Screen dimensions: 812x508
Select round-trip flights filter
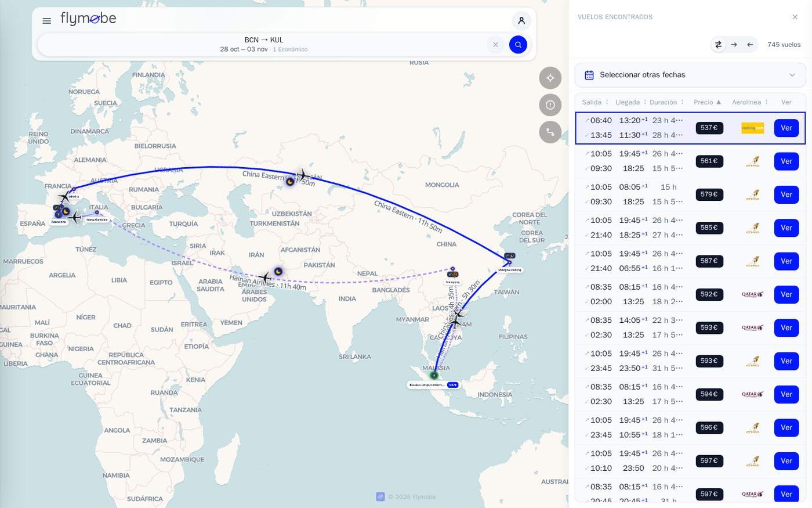pyautogui.click(x=718, y=45)
